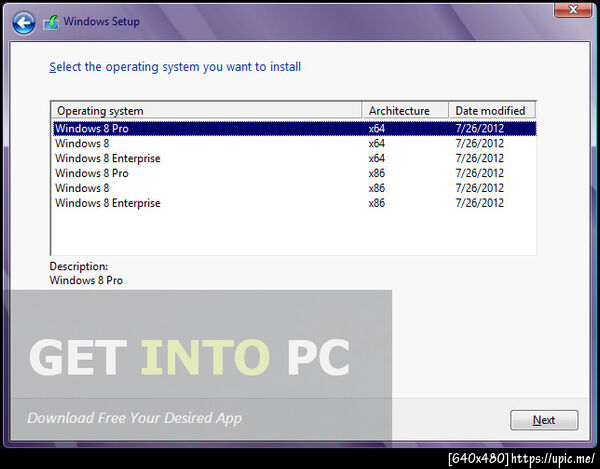Click 7/26/2012 date of Windows 8 Enterprise x86
Viewport: 600px width, 469px height.
point(479,203)
